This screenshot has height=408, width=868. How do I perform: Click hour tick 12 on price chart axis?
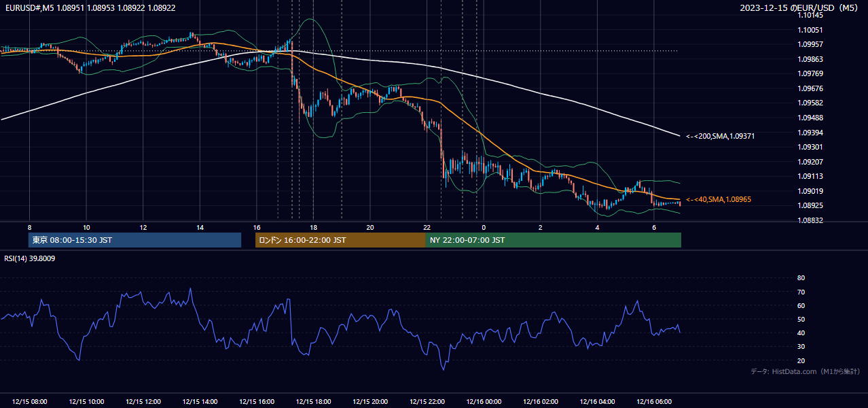tap(143, 227)
